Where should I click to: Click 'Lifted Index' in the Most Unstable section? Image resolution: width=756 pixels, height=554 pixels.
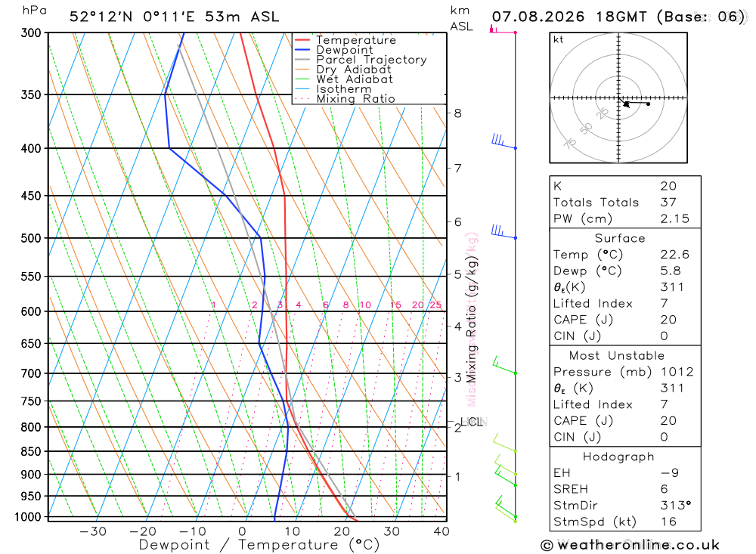(x=593, y=404)
